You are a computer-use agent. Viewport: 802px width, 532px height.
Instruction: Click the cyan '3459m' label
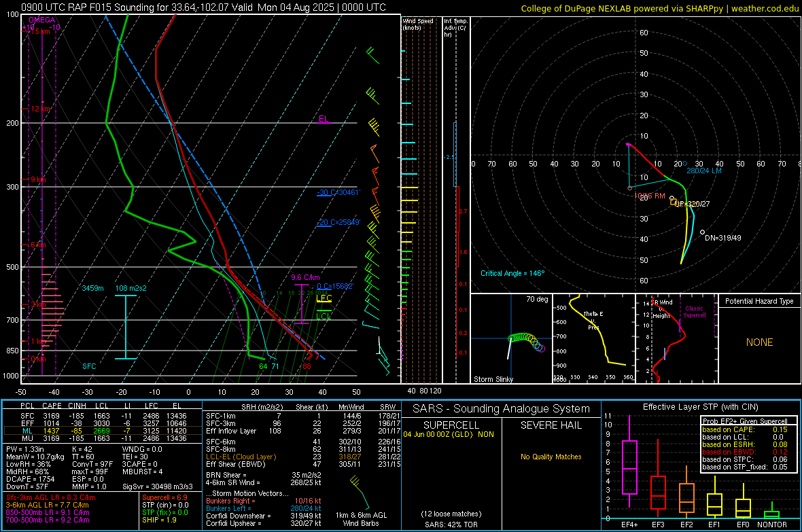click(92, 288)
